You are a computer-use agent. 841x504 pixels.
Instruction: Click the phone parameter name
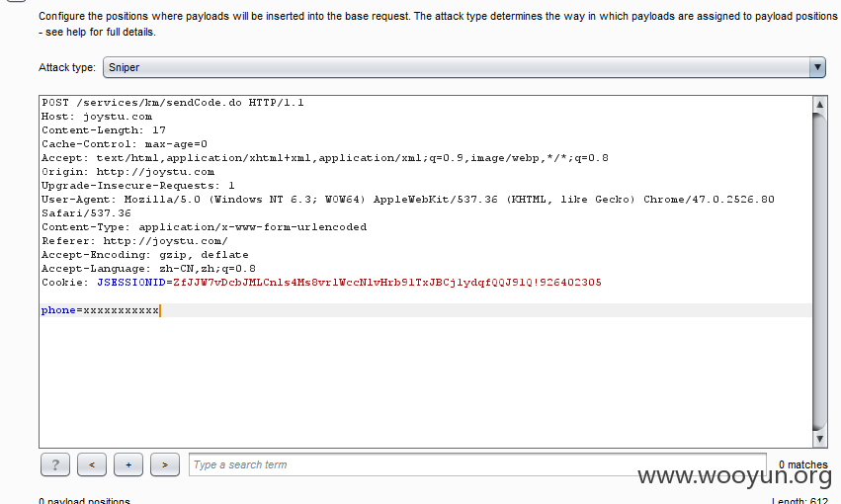58,310
